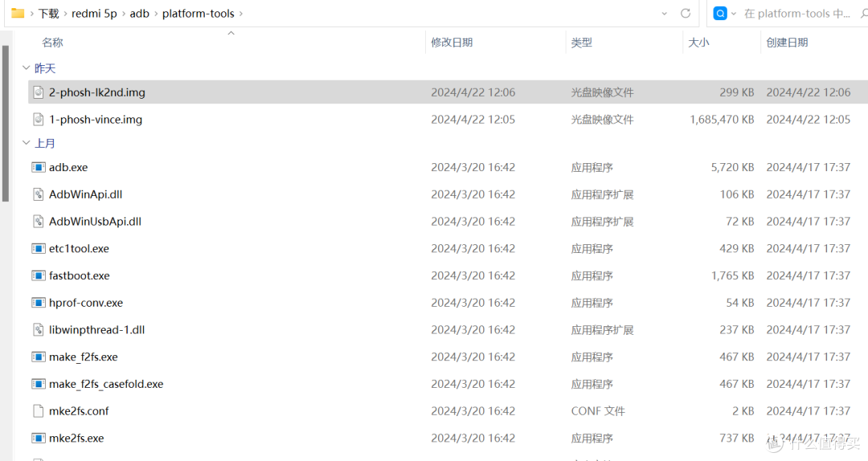868x461 pixels.
Task: Click the 299 KB size value
Action: tap(737, 92)
